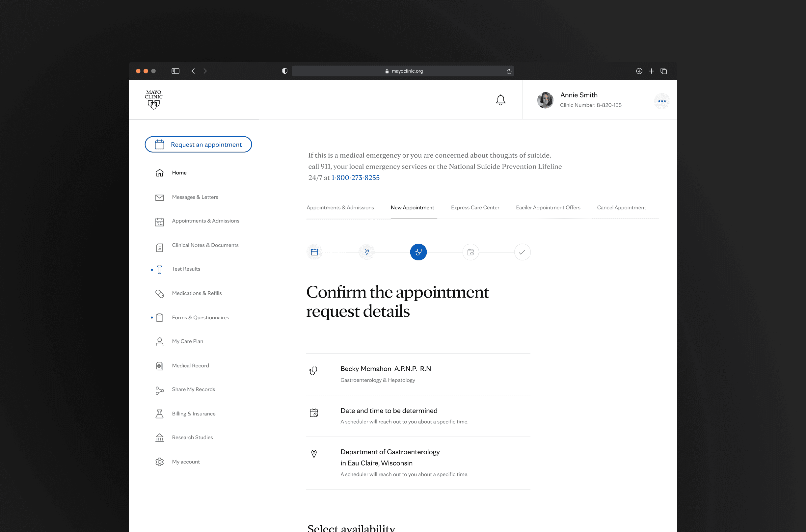The height and width of the screenshot is (532, 806).
Task: Open the notifications bell
Action: [500, 100]
